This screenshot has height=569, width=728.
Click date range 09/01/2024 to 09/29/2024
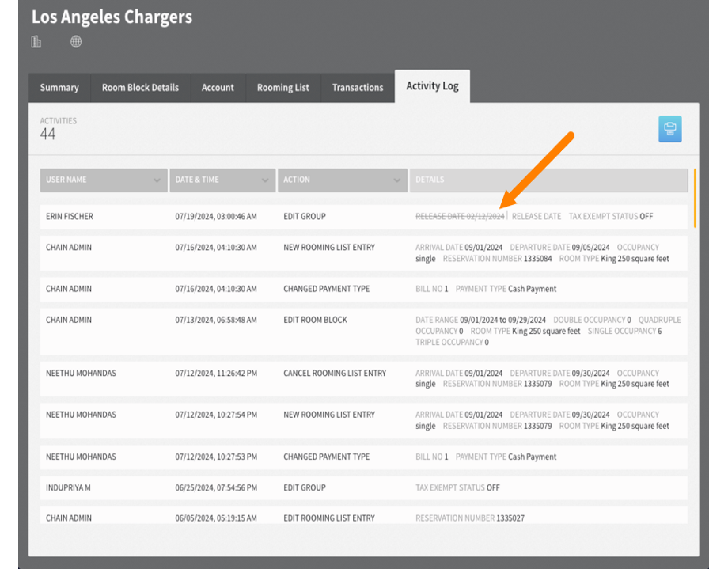pyautogui.click(x=502, y=320)
